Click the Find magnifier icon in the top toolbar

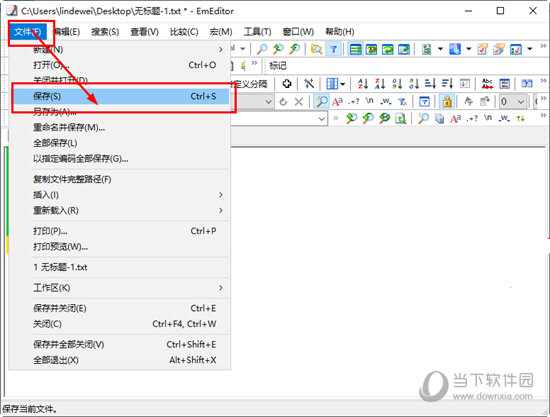tap(262, 49)
